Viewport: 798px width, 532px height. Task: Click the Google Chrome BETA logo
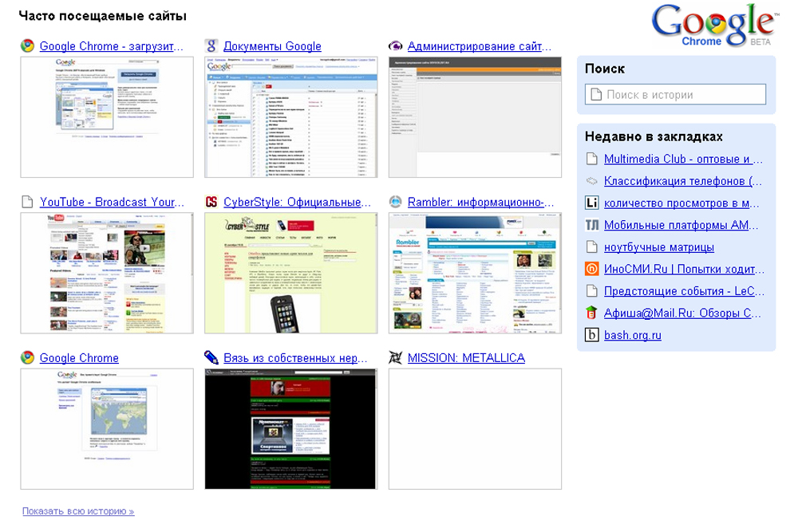tap(714, 26)
